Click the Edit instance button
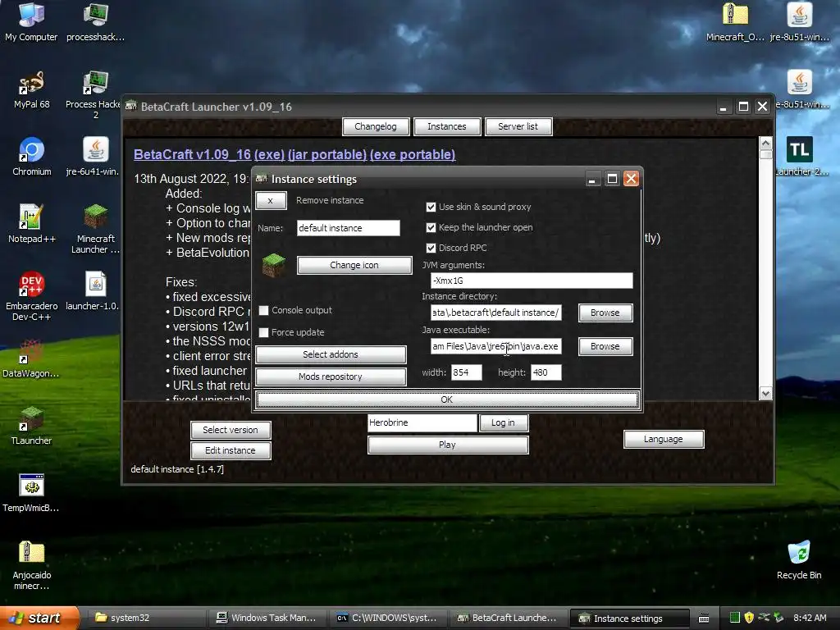The image size is (840, 630). (231, 450)
